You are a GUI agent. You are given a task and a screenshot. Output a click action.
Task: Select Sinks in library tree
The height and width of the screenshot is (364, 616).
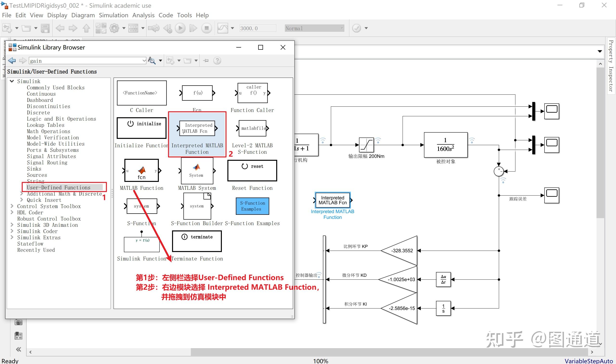click(34, 169)
